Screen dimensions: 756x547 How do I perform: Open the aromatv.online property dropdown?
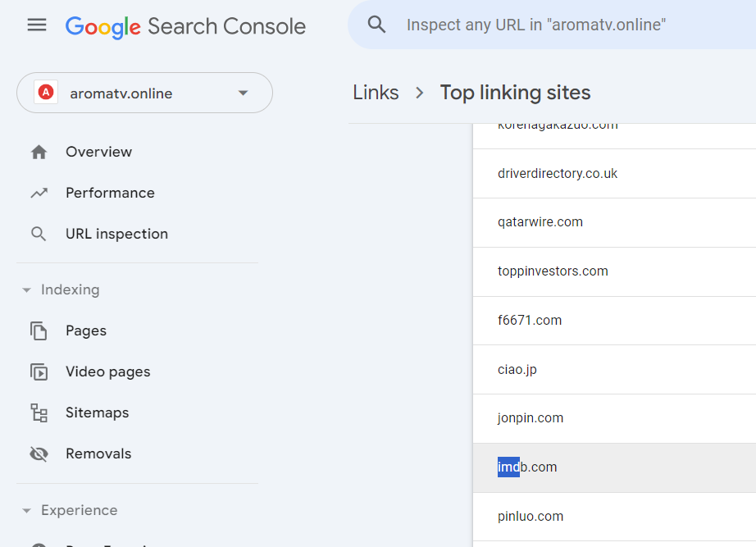click(144, 93)
